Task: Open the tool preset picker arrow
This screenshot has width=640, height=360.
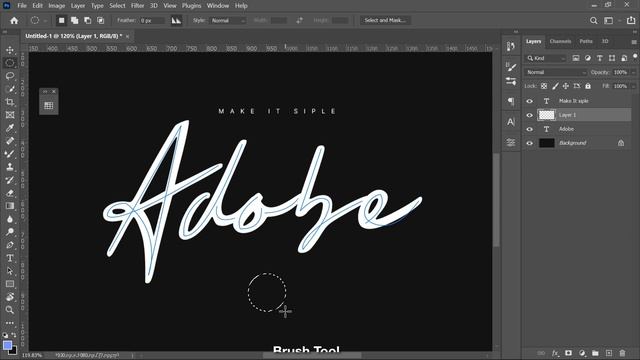Action: click(45, 20)
